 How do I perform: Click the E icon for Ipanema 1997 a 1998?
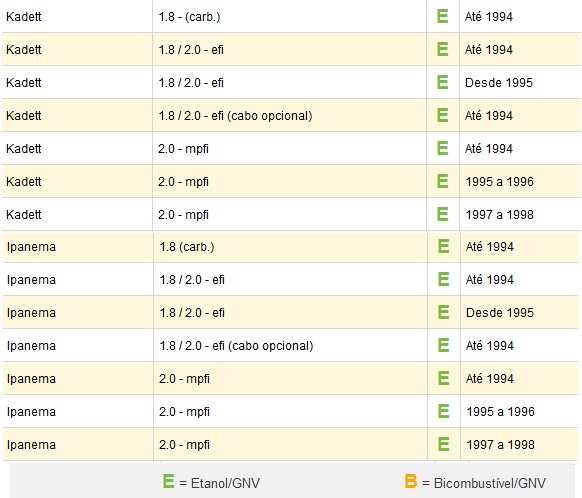click(x=444, y=445)
